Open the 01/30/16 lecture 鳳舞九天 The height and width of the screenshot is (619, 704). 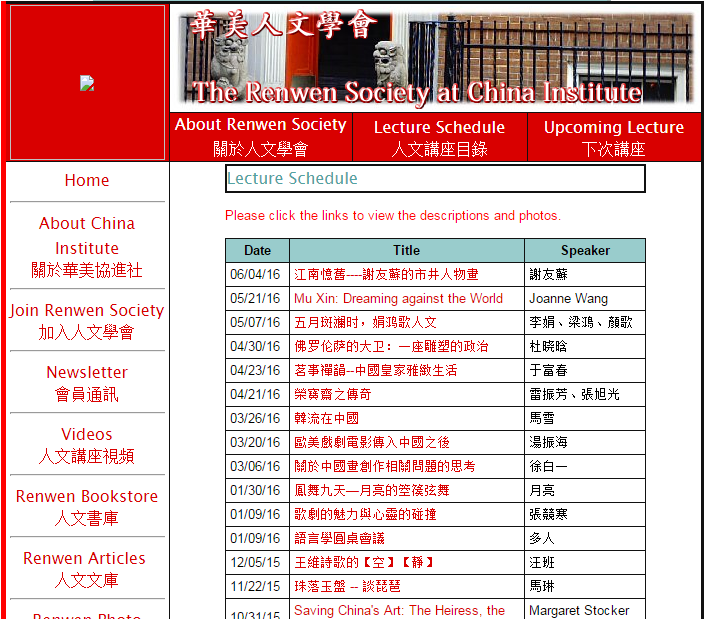point(372,491)
